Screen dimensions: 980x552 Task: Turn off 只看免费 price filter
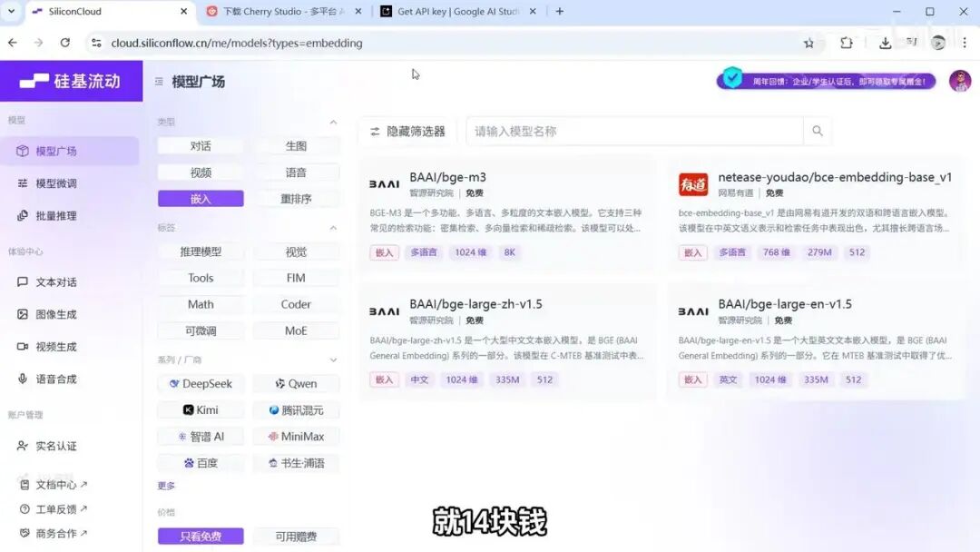201,537
